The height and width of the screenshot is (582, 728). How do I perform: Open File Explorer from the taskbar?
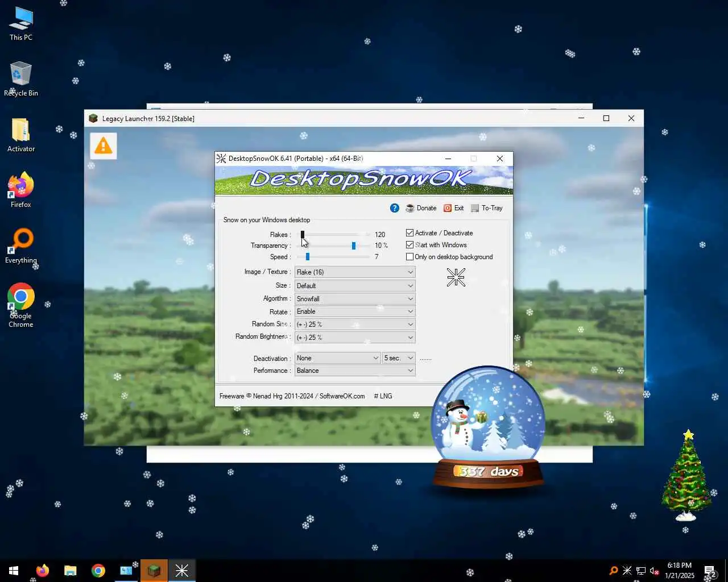(x=71, y=571)
